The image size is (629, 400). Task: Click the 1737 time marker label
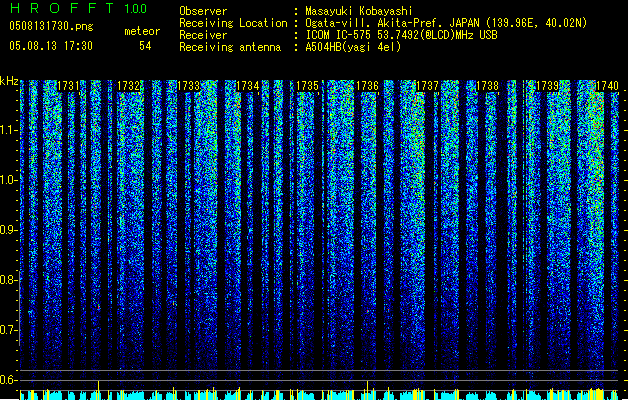click(428, 86)
